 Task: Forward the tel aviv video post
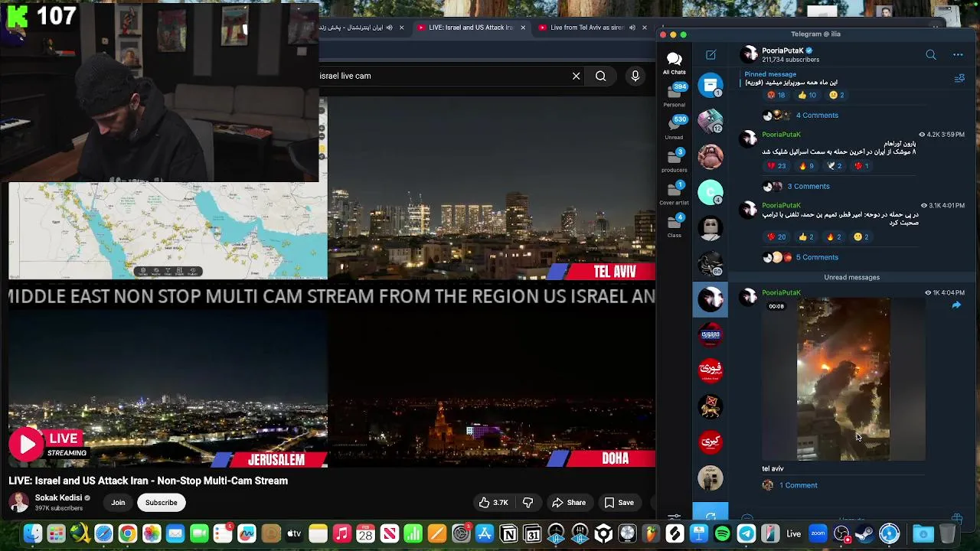[x=956, y=305]
